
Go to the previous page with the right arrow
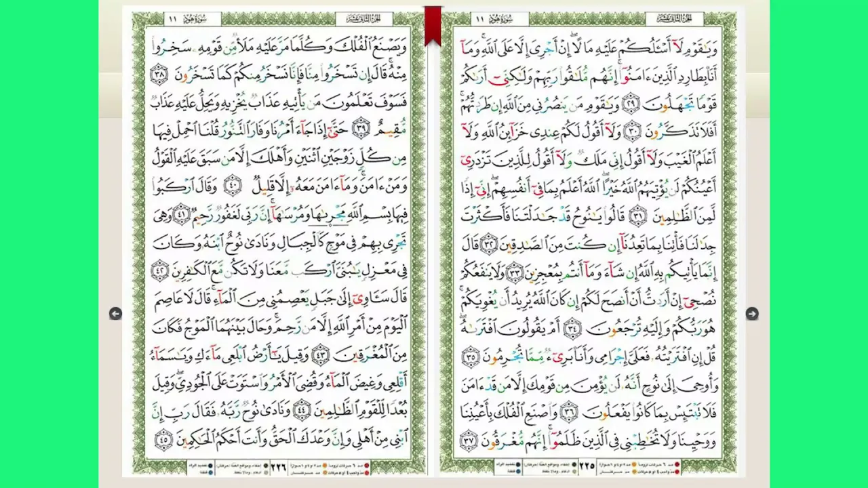[751, 313]
